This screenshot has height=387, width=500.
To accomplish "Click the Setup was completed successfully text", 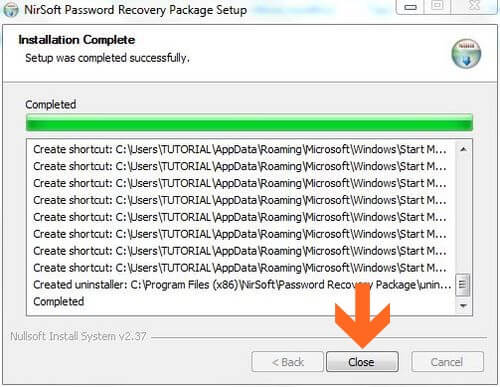I will pos(107,58).
